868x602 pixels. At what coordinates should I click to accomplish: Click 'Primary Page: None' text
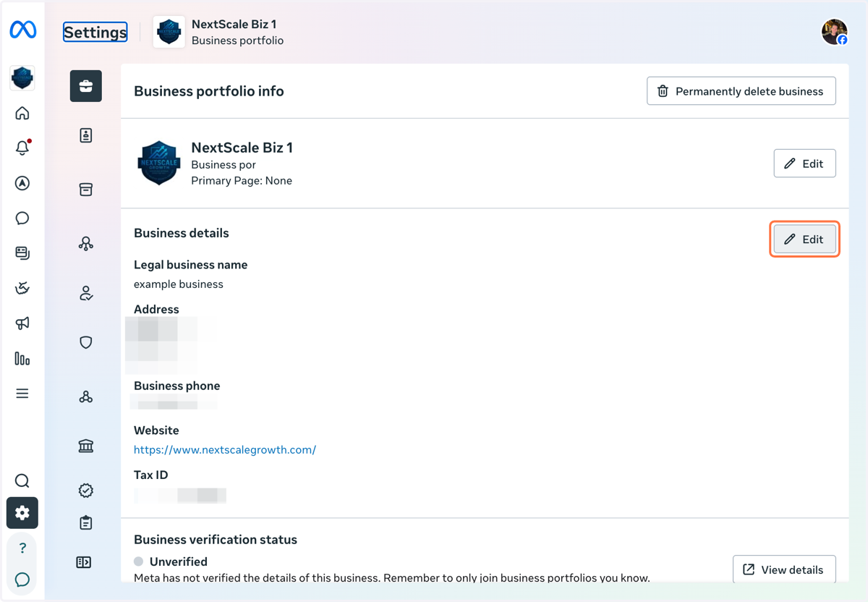coord(242,180)
